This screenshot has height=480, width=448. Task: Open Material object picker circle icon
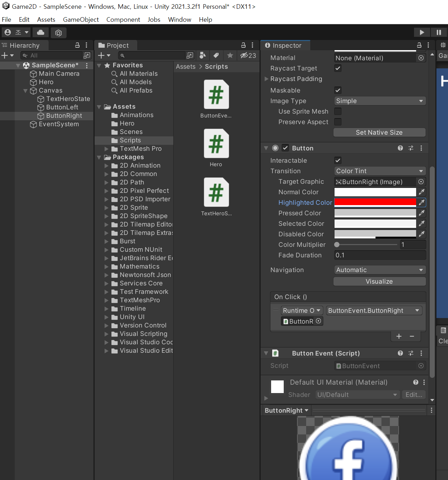[x=421, y=58]
